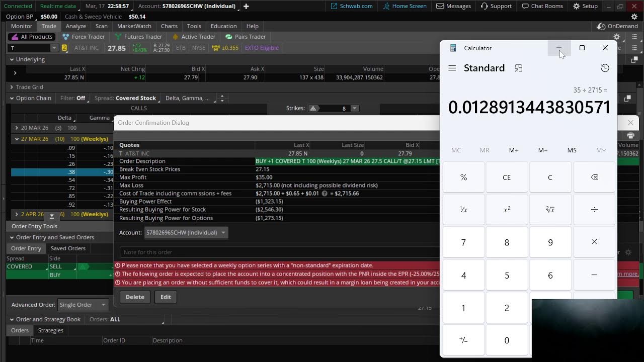The width and height of the screenshot is (644, 362).
Task: Open Chat Rooms
Action: pyautogui.click(x=542, y=6)
